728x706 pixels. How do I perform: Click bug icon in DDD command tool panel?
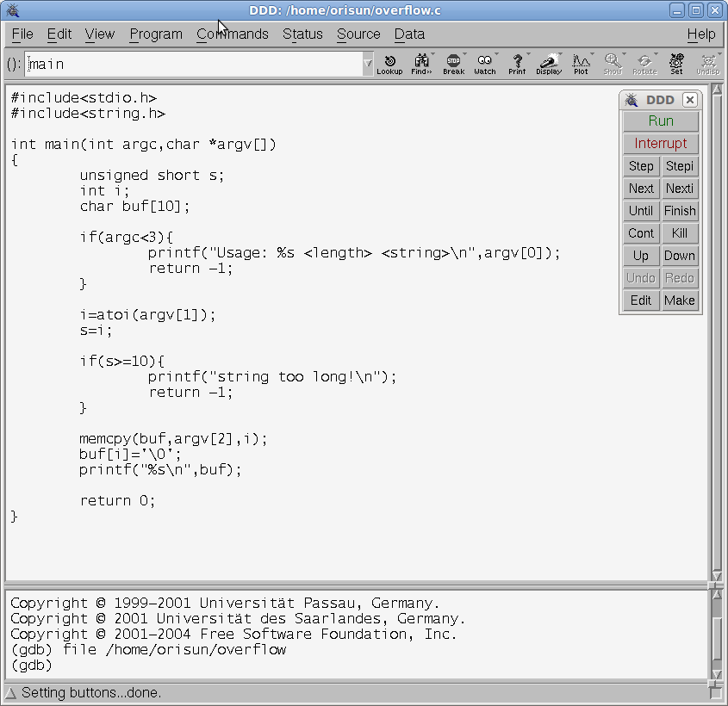tap(631, 100)
